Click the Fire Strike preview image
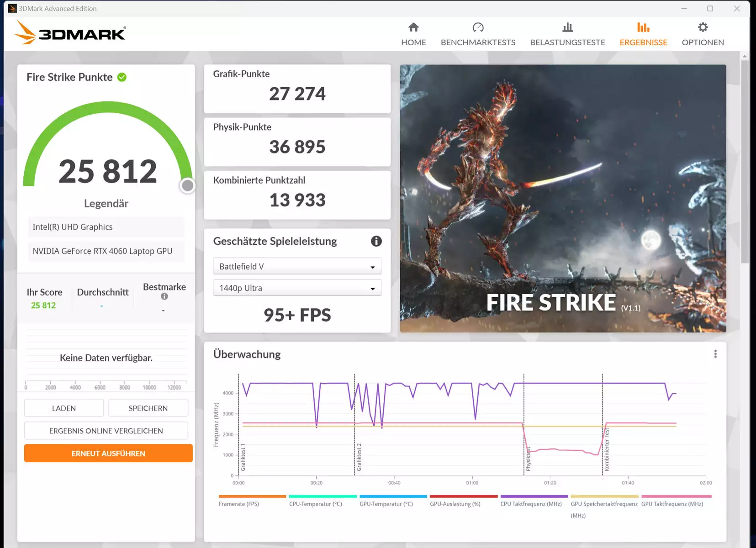 pos(563,198)
